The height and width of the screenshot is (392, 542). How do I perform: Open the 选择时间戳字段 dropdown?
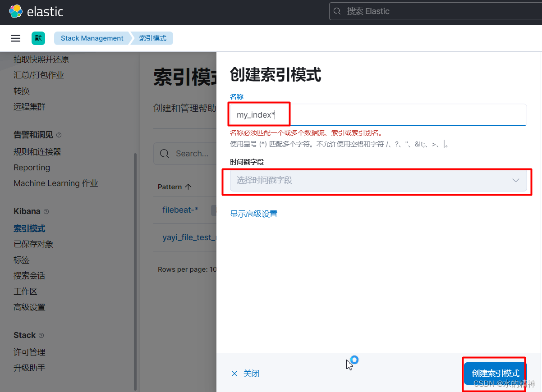click(378, 180)
